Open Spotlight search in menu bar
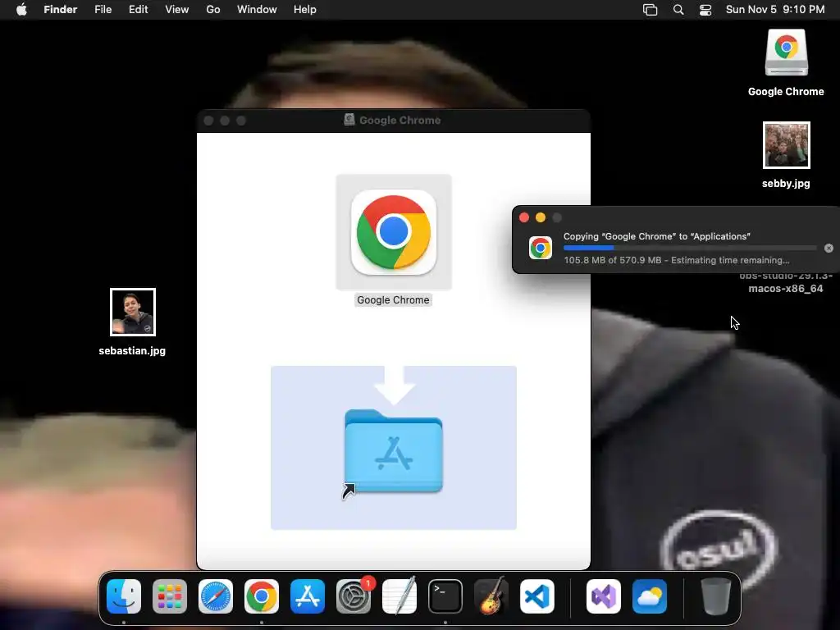 click(678, 10)
